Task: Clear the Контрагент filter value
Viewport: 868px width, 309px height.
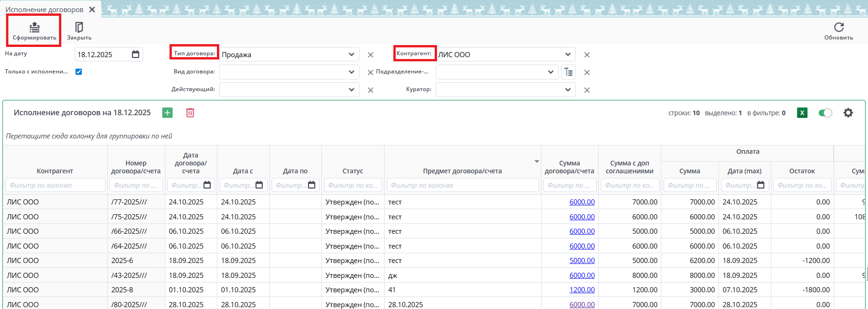Action: 587,55
